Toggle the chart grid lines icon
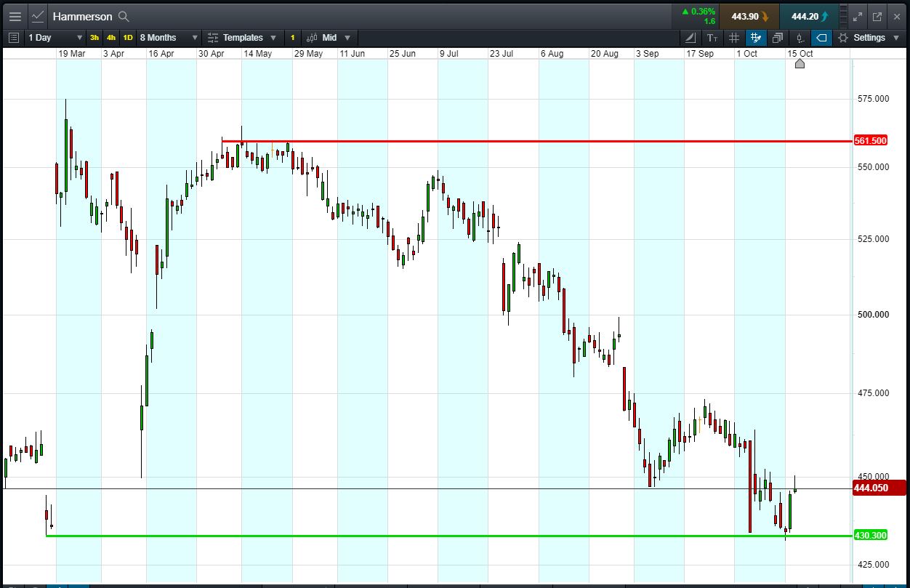910x588 pixels. click(734, 38)
